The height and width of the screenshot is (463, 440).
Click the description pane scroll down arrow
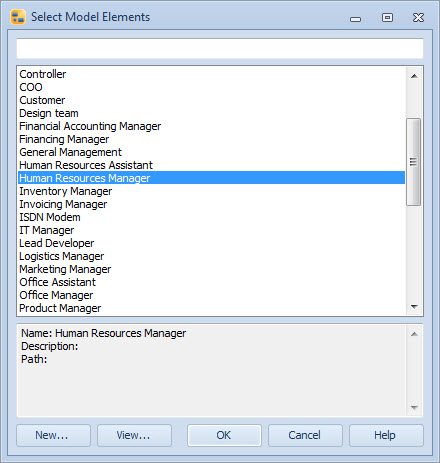click(414, 407)
